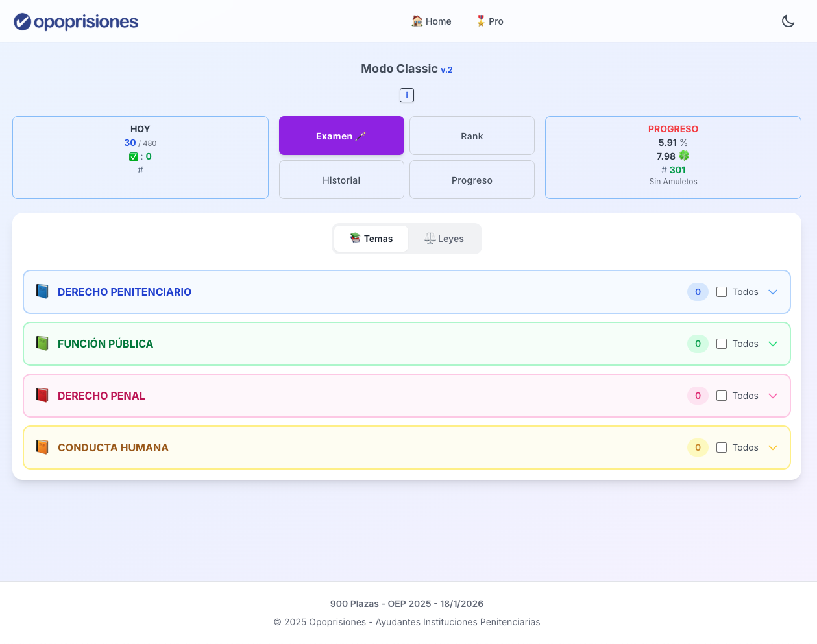This screenshot has height=644, width=817.
Task: Toggle dark mode with the moon icon
Action: (x=788, y=21)
